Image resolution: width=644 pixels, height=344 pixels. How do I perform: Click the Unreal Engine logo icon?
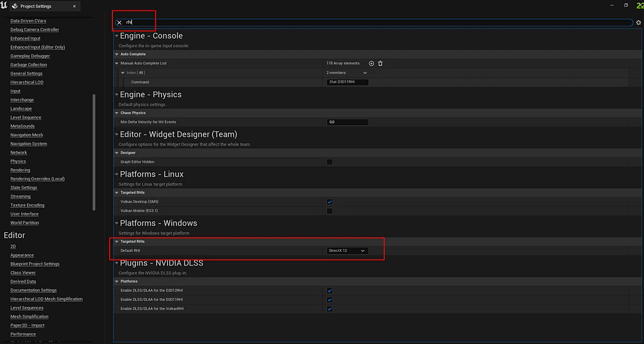[4, 6]
